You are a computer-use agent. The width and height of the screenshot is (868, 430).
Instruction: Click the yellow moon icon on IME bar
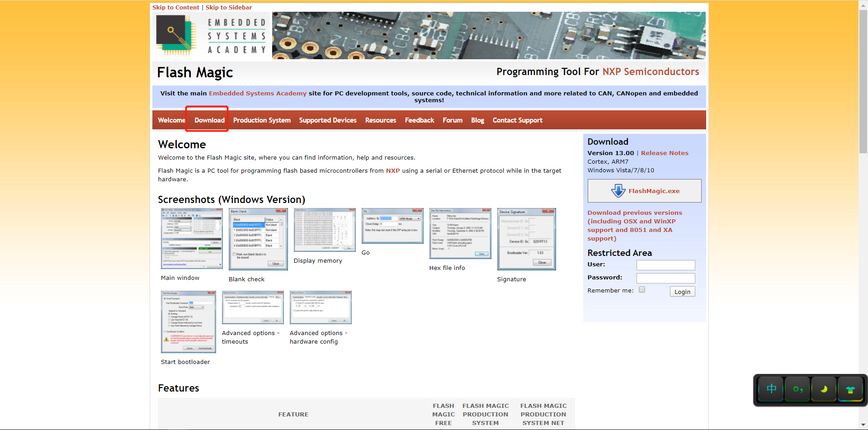point(824,389)
